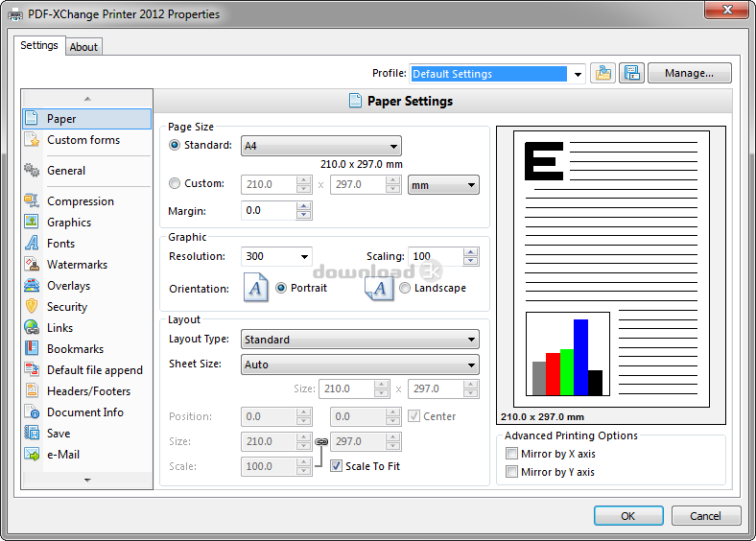The image size is (756, 541).
Task: Click the Scaling value field
Action: click(x=436, y=256)
